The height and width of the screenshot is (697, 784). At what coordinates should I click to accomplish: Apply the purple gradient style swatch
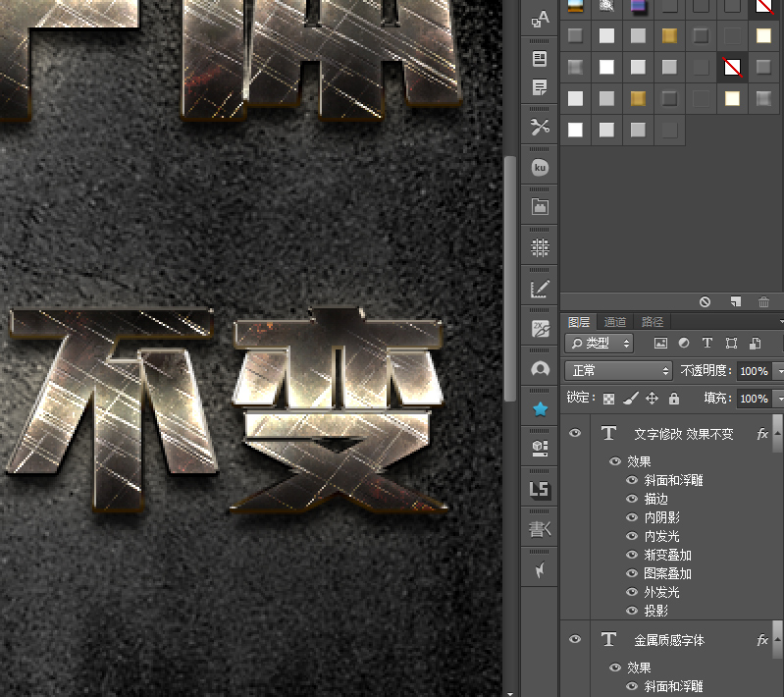638,6
